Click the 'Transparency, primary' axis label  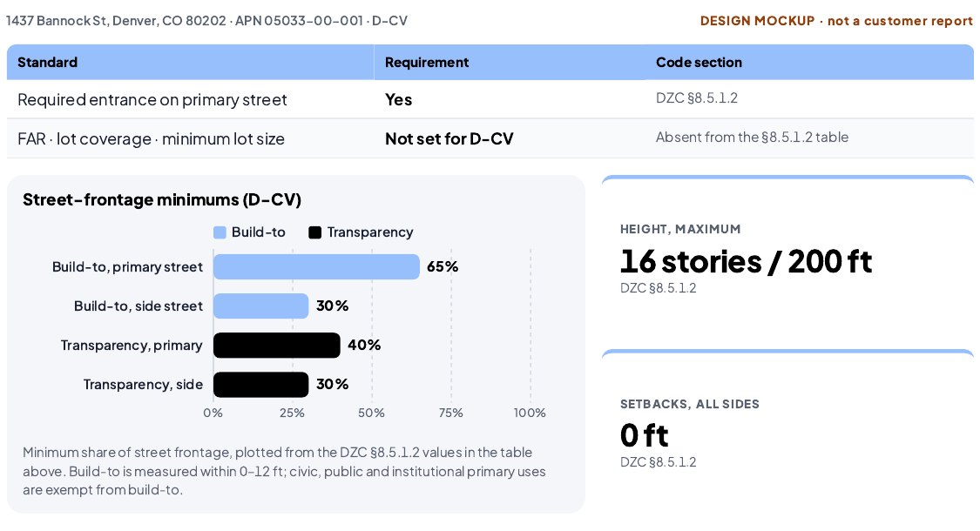[x=132, y=346]
